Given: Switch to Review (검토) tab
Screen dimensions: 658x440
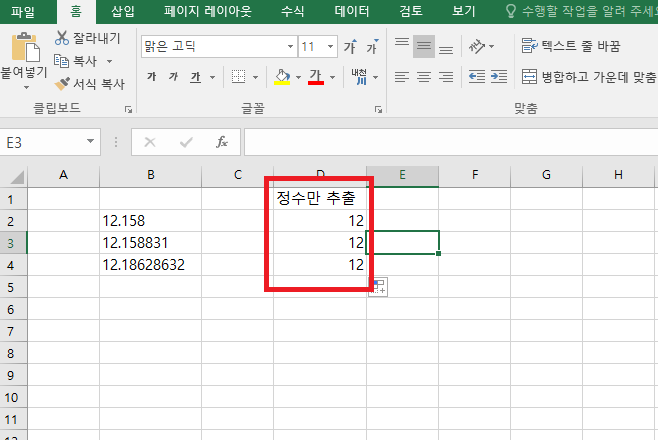Looking at the screenshot, I should (x=411, y=11).
